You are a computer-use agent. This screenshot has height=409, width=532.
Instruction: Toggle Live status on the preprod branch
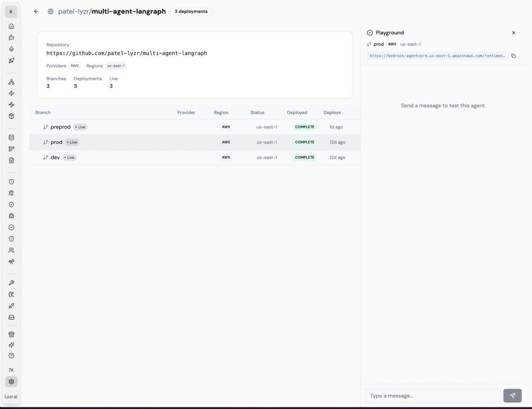[79, 127]
